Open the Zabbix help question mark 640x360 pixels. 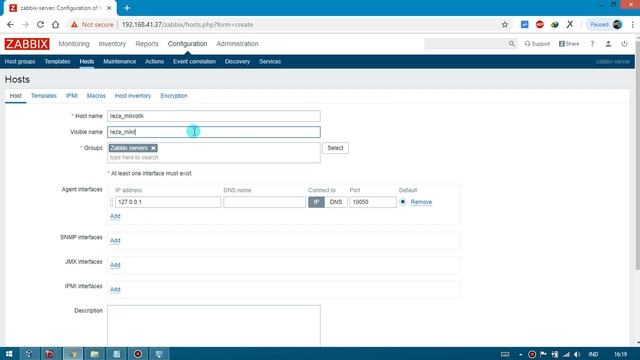click(x=592, y=44)
